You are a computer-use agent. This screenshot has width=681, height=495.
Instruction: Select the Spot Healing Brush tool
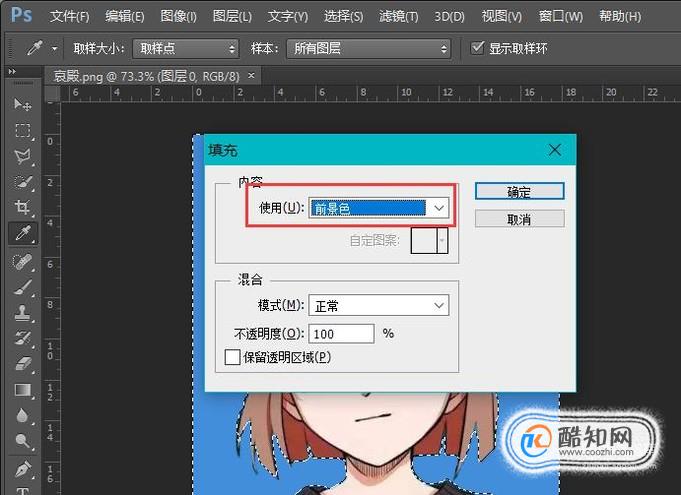click(x=23, y=261)
